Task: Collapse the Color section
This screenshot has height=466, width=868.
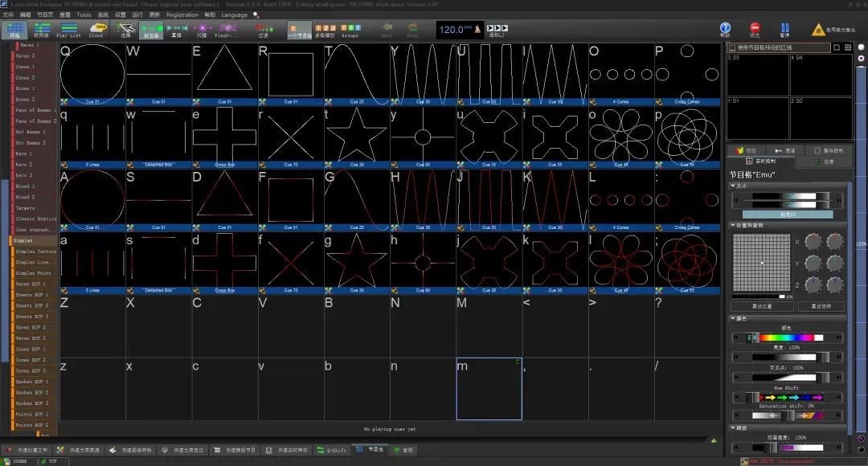Action: pos(732,319)
